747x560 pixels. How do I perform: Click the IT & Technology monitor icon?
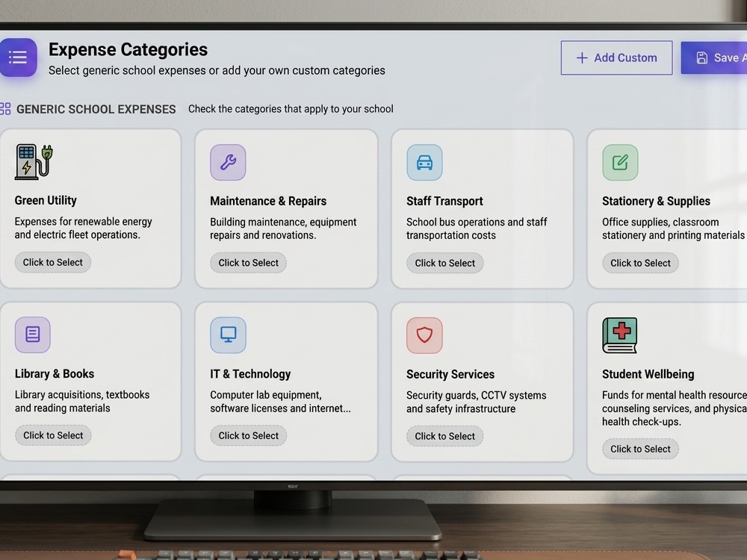click(x=228, y=335)
